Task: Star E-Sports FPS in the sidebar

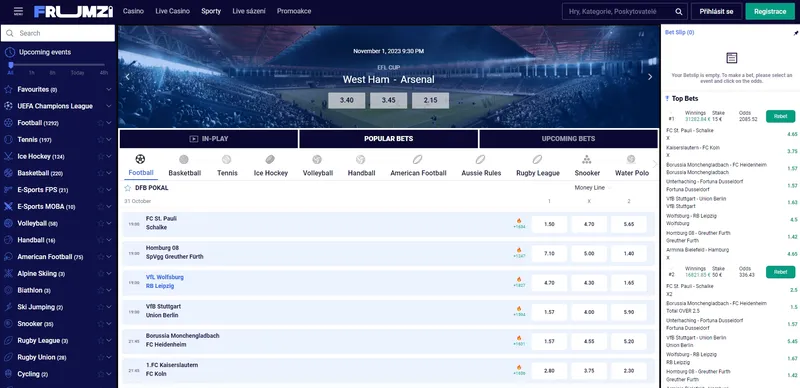Action: (x=101, y=190)
